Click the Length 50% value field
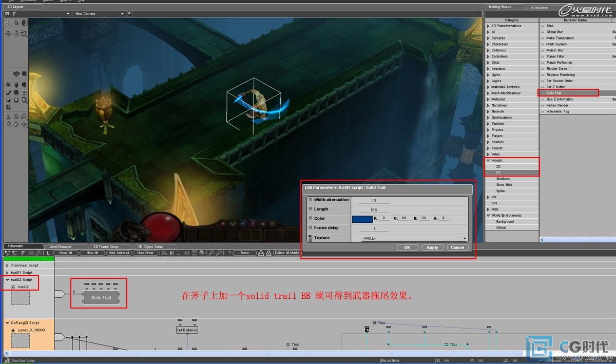 [374, 209]
